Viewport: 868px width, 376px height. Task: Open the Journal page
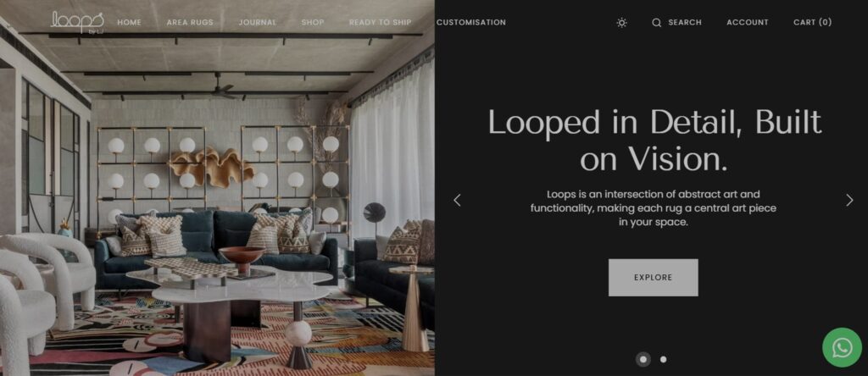(x=258, y=23)
